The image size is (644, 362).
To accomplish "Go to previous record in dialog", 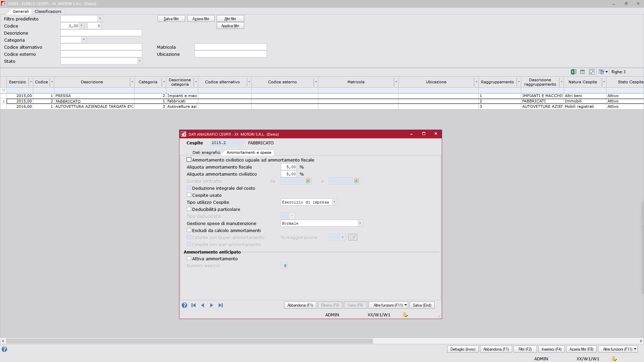I will tap(203, 305).
